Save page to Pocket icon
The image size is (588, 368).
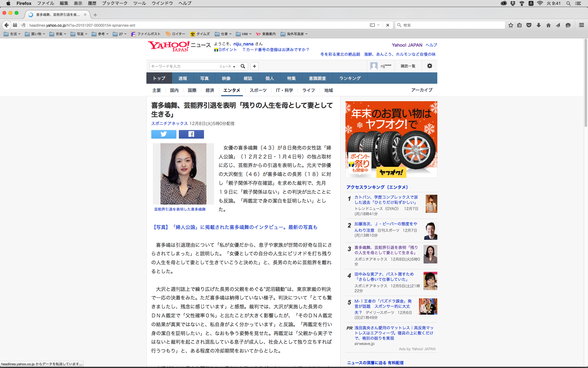[529, 25]
